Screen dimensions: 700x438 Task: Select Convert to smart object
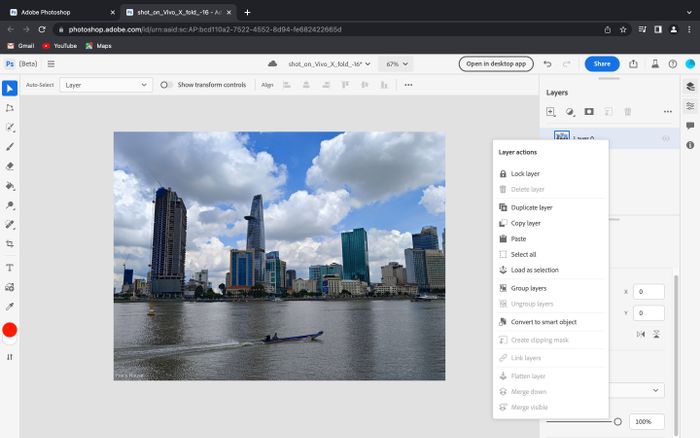pyautogui.click(x=543, y=322)
